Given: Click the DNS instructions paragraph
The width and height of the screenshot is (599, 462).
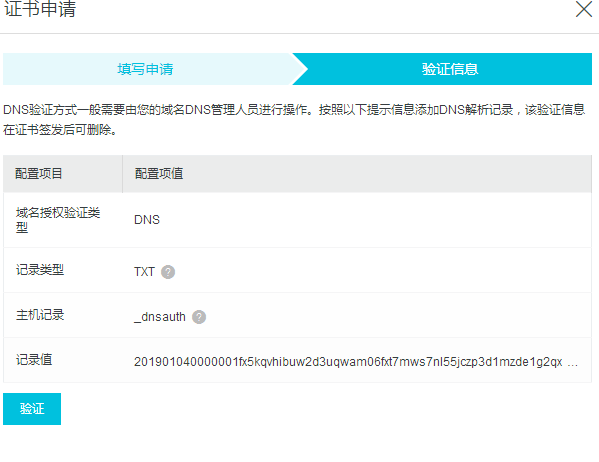Looking at the screenshot, I should pyautogui.click(x=294, y=120).
